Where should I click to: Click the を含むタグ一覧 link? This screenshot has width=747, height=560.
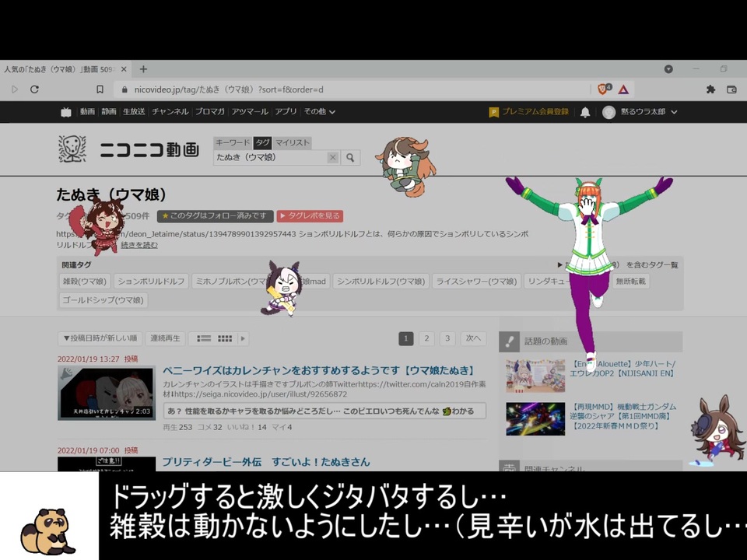coord(652,264)
